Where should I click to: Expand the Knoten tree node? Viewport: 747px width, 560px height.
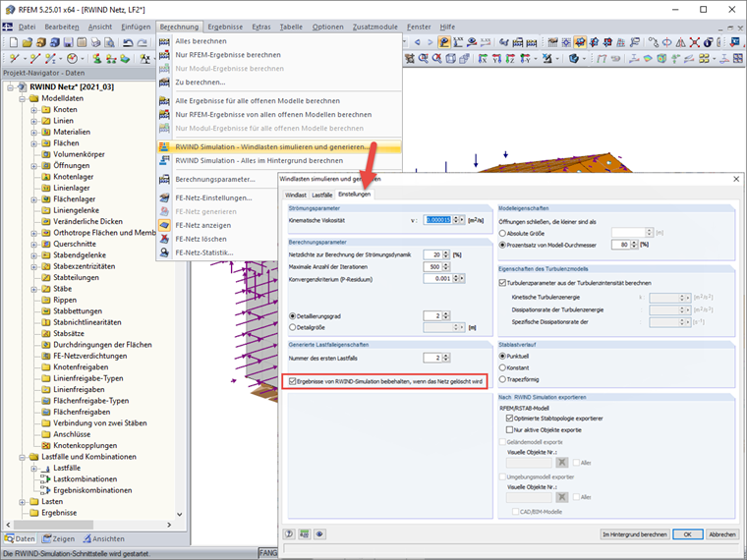coord(33,109)
